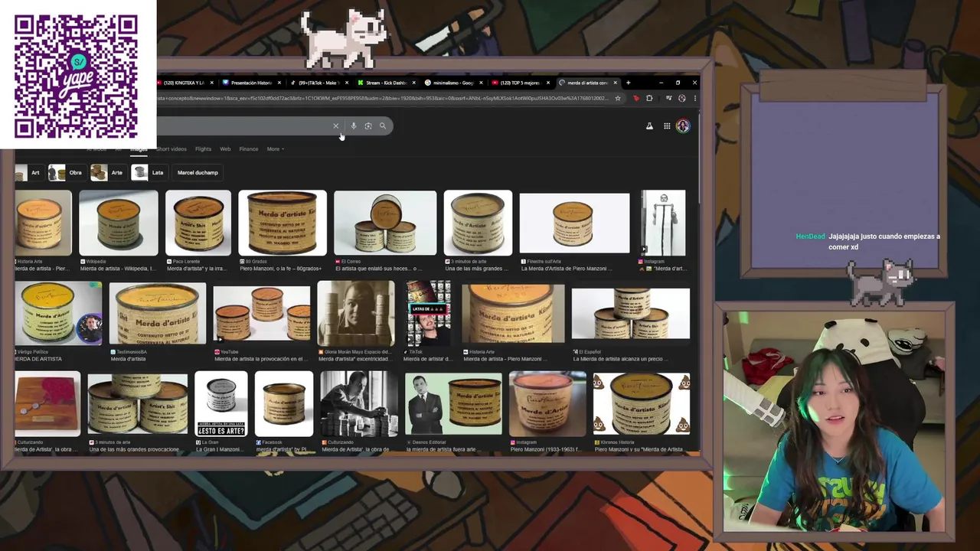Open the Facebook 'merda d'artista' can image
The width and height of the screenshot is (980, 551).
pos(284,403)
